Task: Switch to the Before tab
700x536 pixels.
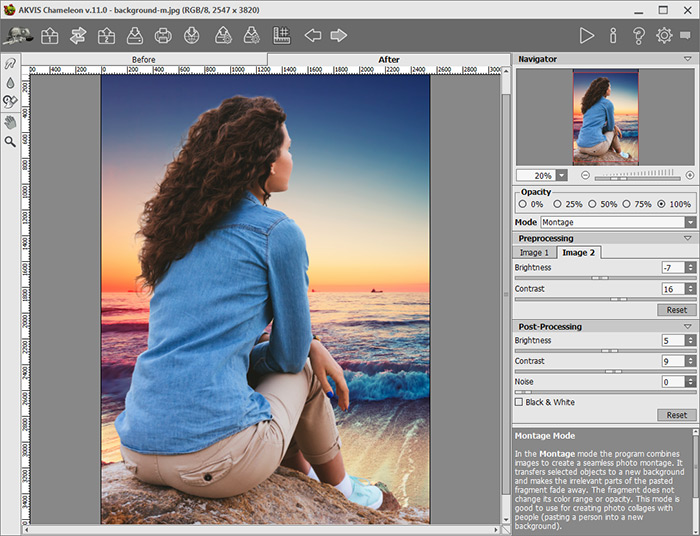Action: tap(144, 59)
